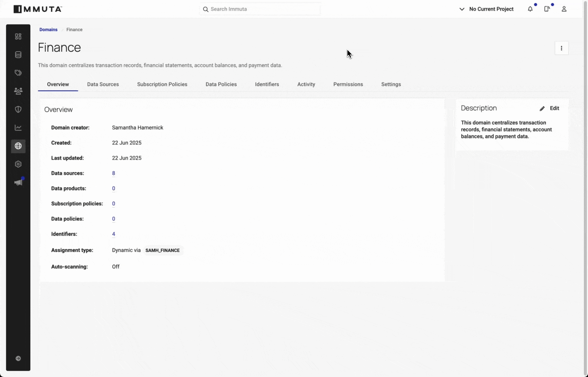Screen dimensions: 588x377
Task: Switch to the Data Sources tab
Action: coord(103,84)
